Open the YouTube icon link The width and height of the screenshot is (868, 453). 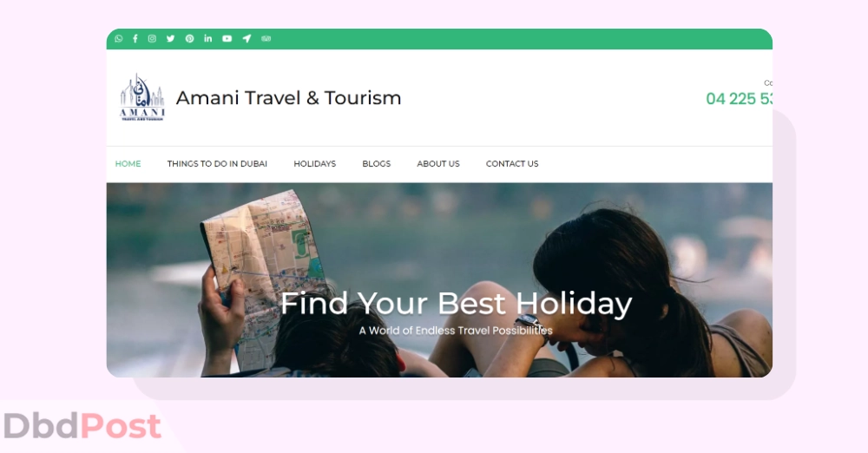[x=227, y=39]
